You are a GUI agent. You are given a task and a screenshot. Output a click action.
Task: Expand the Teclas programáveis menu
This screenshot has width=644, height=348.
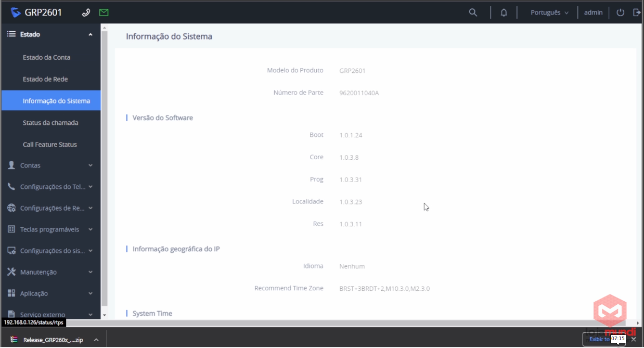91,229
